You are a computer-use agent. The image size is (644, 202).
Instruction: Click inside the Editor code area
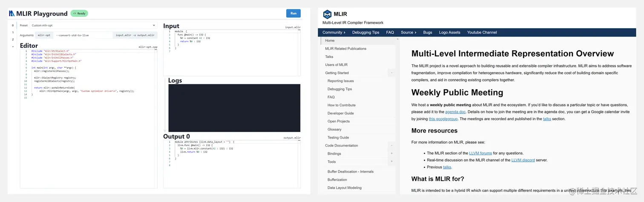89,118
